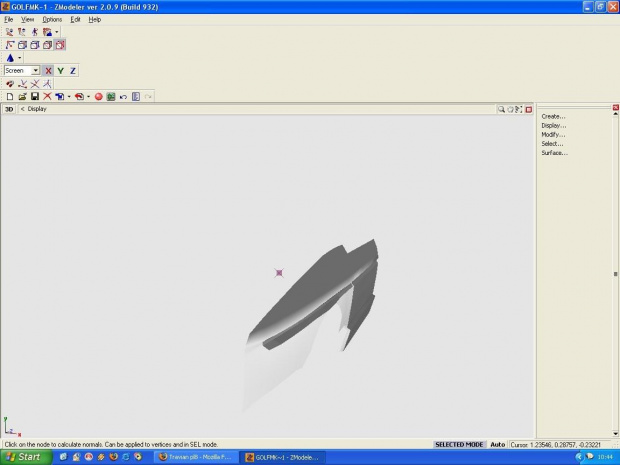Toggle the X axis constraint
Screen dimensions: 620x465
pos(48,71)
